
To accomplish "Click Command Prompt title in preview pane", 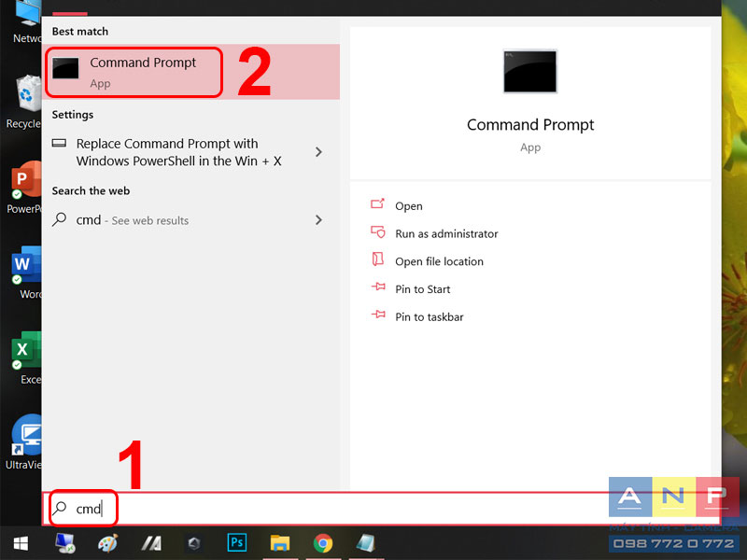I will pyautogui.click(x=530, y=125).
